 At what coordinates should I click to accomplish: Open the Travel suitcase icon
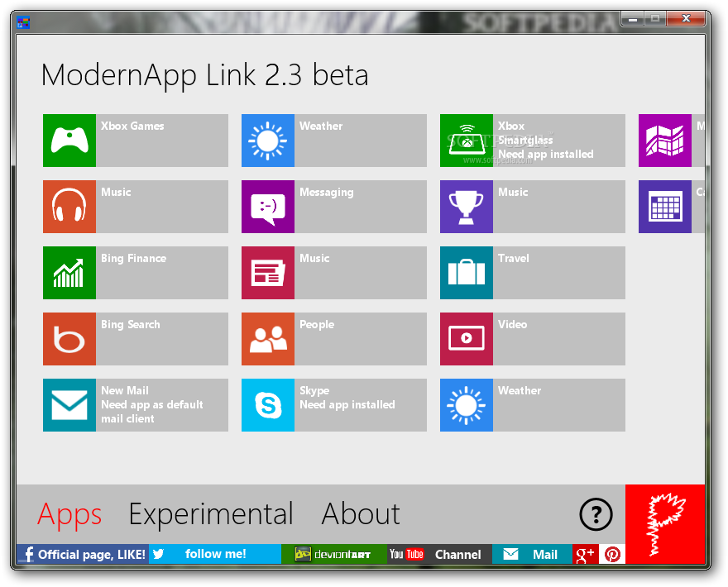click(467, 273)
